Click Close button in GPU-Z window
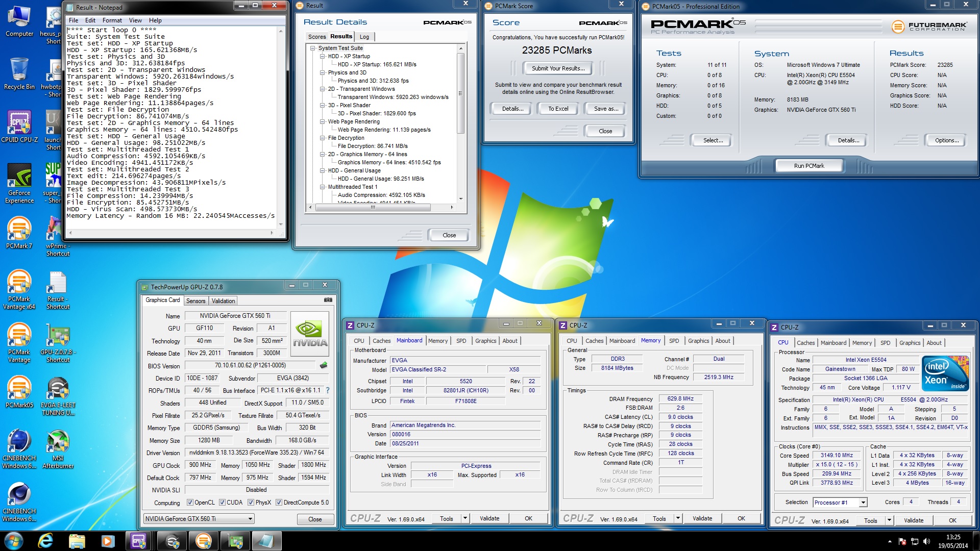 coord(315,519)
